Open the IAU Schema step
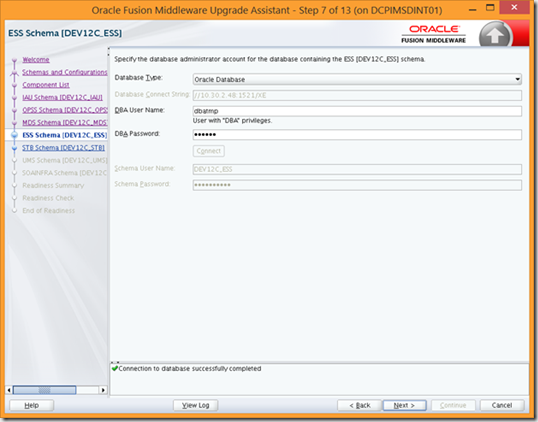 [62, 97]
